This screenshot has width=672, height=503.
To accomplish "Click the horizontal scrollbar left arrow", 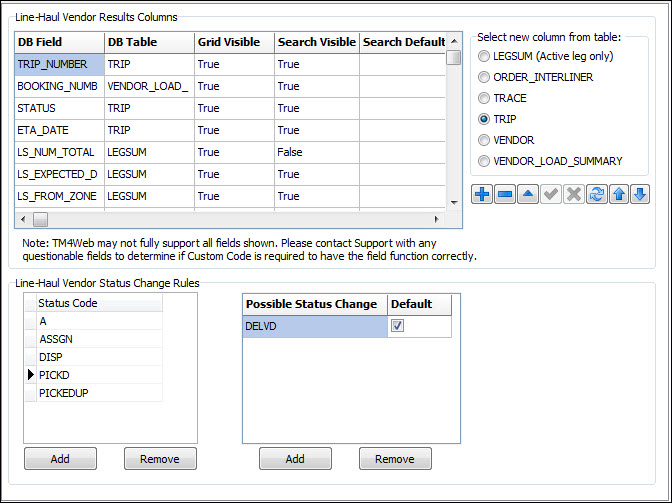I will (23, 219).
